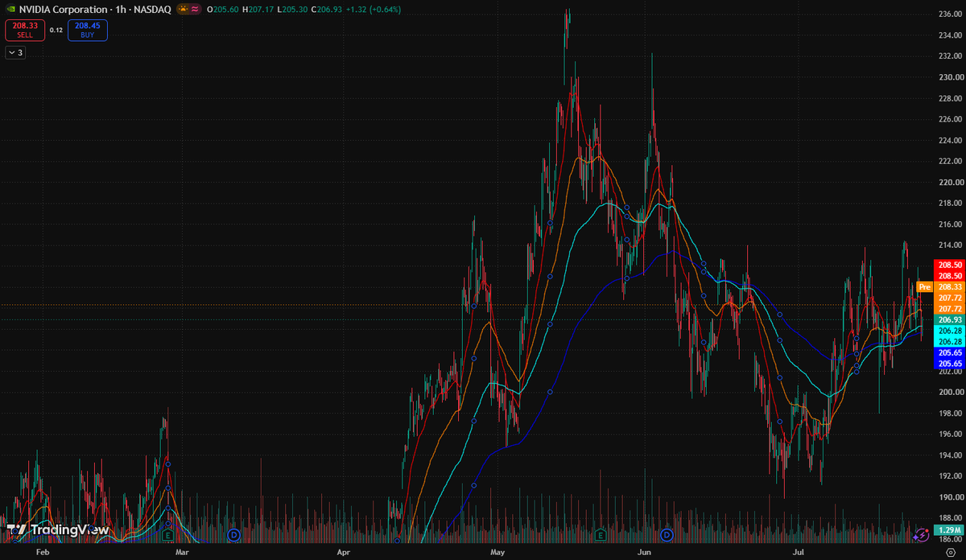Click the orange sun pre-market session icon

(x=184, y=9)
